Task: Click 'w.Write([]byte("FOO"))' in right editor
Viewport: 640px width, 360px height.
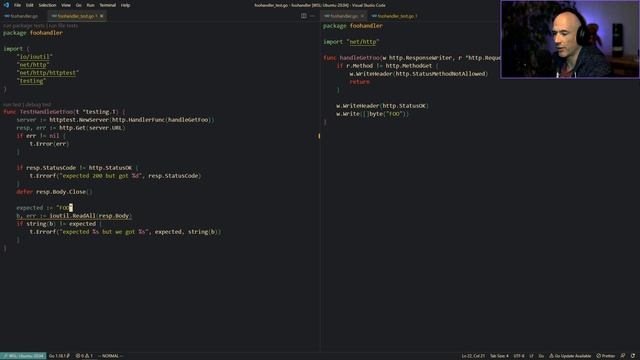Action: pyautogui.click(x=373, y=114)
